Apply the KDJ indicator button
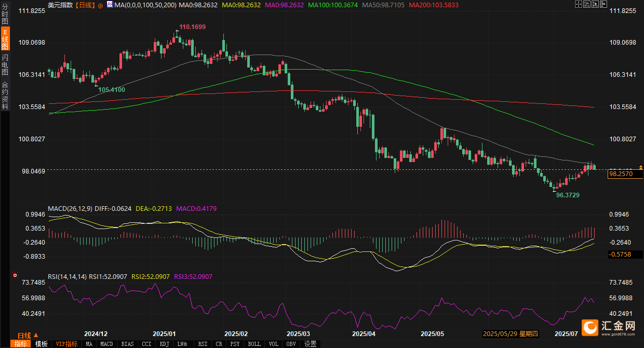 pos(165,344)
